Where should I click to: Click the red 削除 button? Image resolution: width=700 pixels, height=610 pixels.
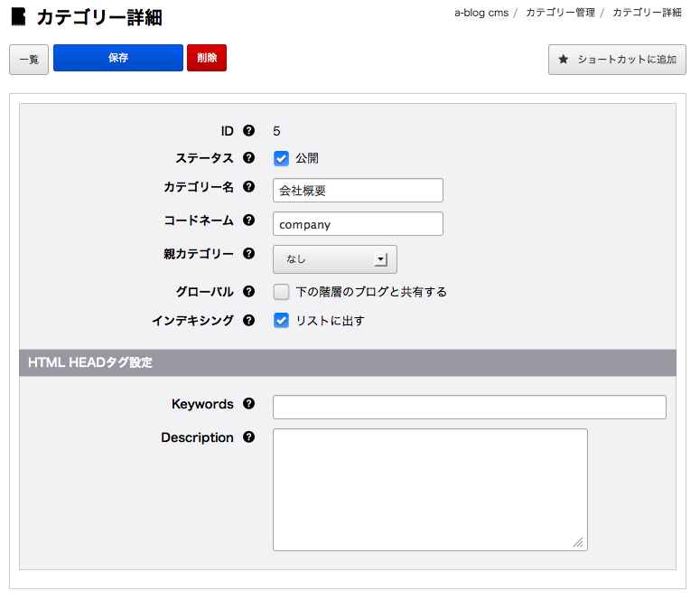tap(207, 58)
